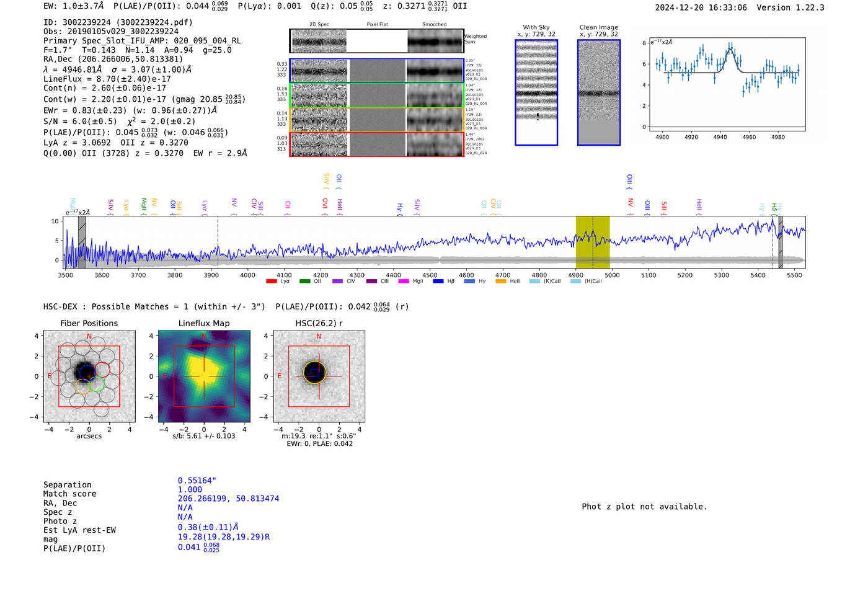The width and height of the screenshot is (868, 591).
Task: Open the HSC(26.2) r image
Action: (x=319, y=376)
